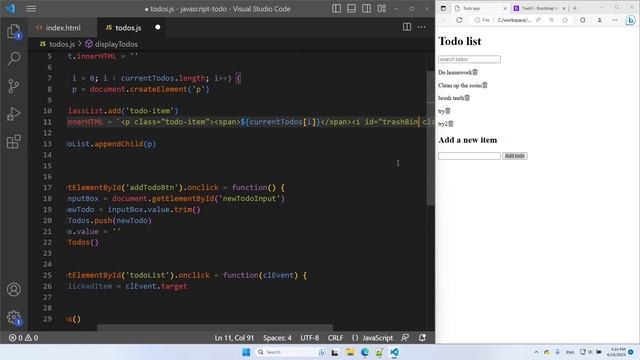
Task: Switch to the Bootstrap browser tab
Action: [540, 8]
